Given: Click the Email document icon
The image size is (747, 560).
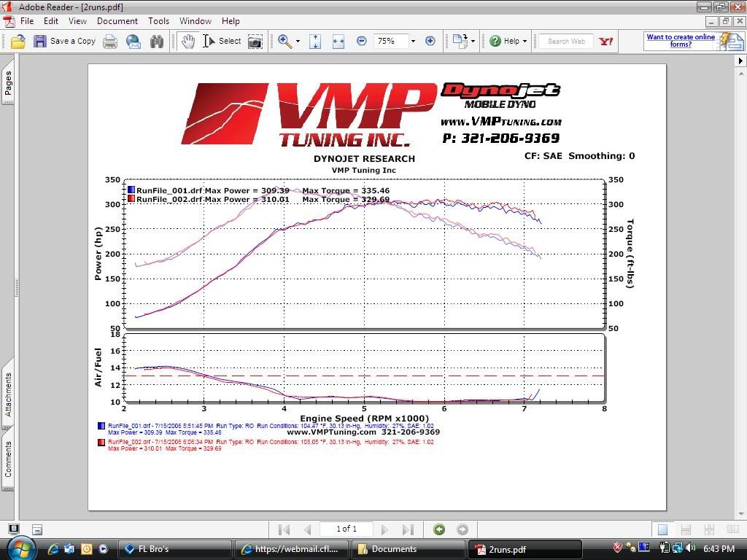Looking at the screenshot, I should [x=133, y=42].
